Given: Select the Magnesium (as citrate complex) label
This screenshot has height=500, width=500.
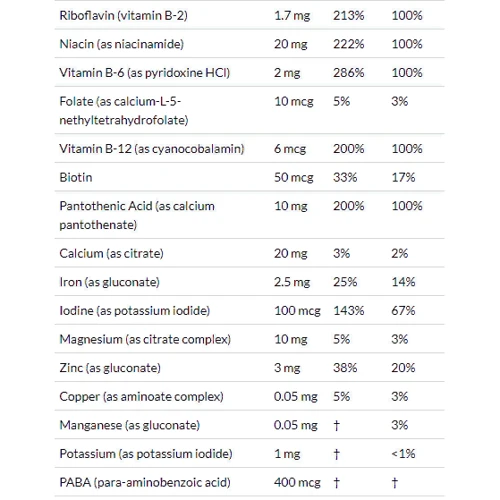Looking at the screenshot, I should [x=145, y=339].
